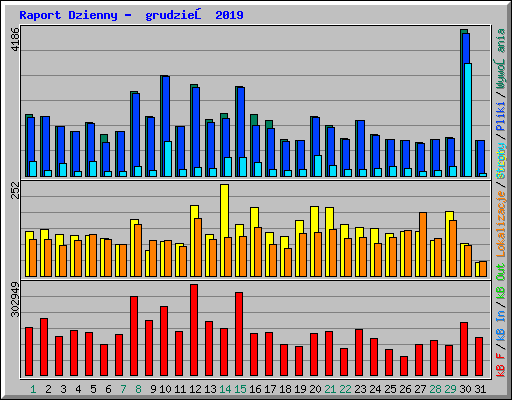Screen dimensions: 512x400
Task: Click the cyan bar for day 30
Action: click(468, 120)
